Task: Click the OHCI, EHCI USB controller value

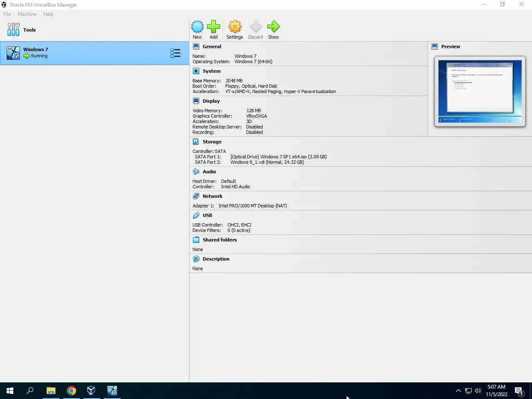Action: [x=239, y=225]
